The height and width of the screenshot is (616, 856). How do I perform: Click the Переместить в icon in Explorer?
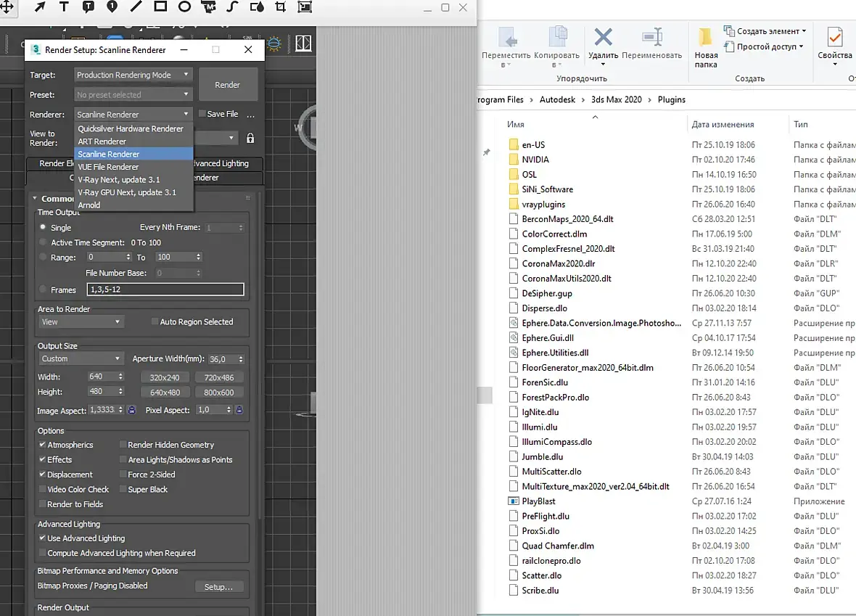(x=507, y=37)
